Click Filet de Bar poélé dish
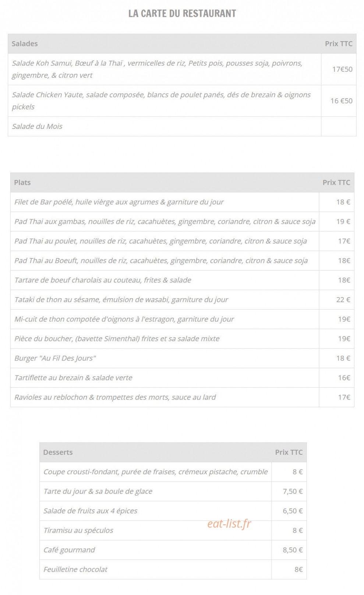364x595 pixels. (x=119, y=202)
